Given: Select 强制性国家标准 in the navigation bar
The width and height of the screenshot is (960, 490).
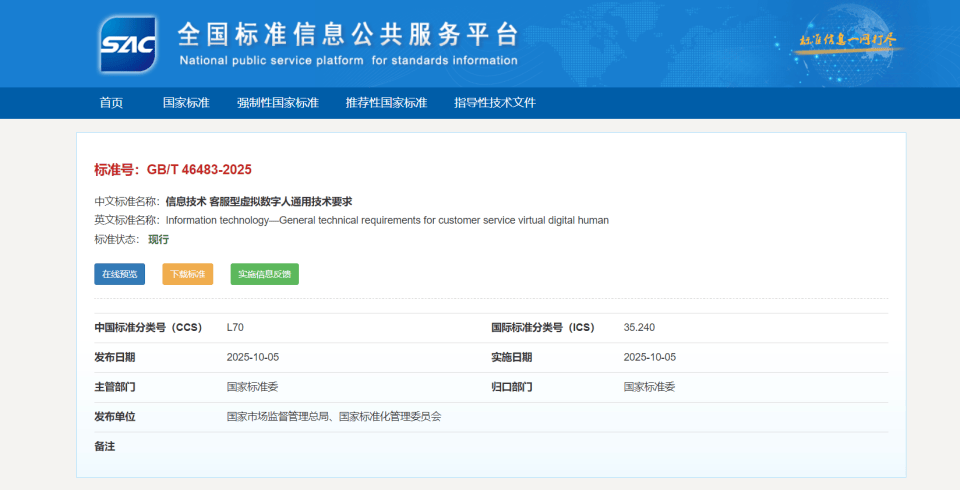Looking at the screenshot, I should [x=277, y=103].
